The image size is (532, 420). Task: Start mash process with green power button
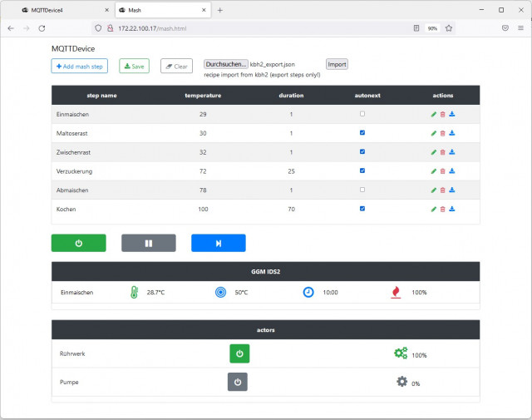tap(79, 243)
